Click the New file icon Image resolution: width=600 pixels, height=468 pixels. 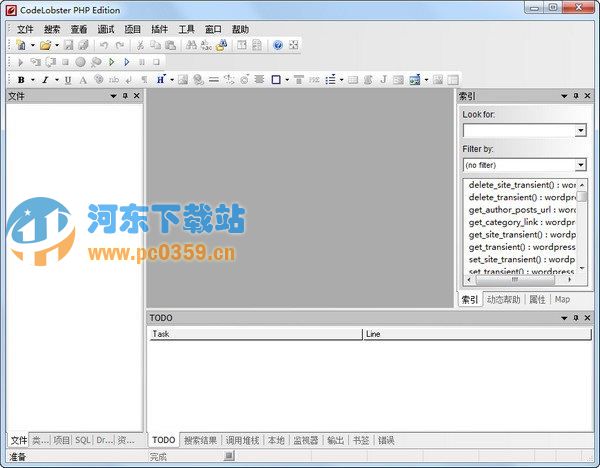pyautogui.click(x=21, y=45)
